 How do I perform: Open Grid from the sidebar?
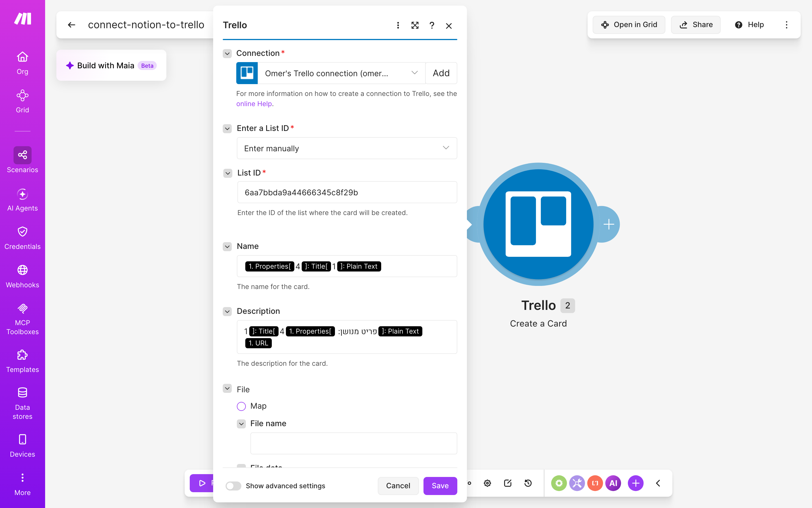(23, 102)
